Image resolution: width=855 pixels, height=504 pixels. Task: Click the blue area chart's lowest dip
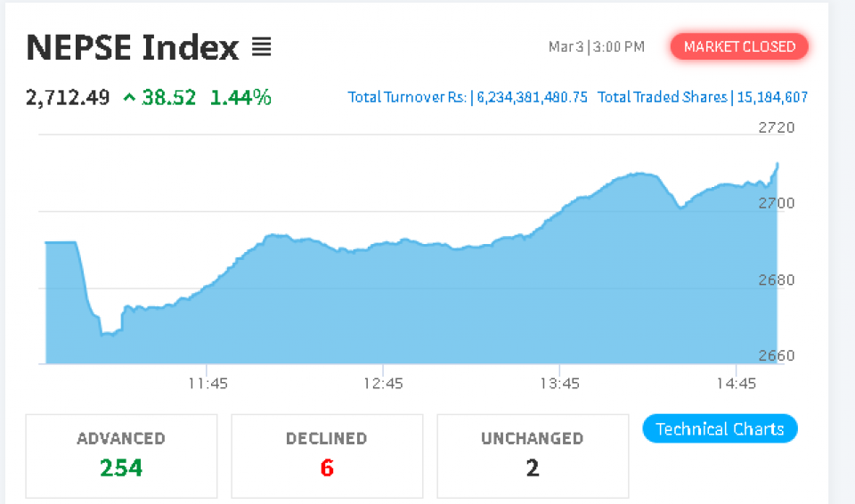click(x=107, y=334)
